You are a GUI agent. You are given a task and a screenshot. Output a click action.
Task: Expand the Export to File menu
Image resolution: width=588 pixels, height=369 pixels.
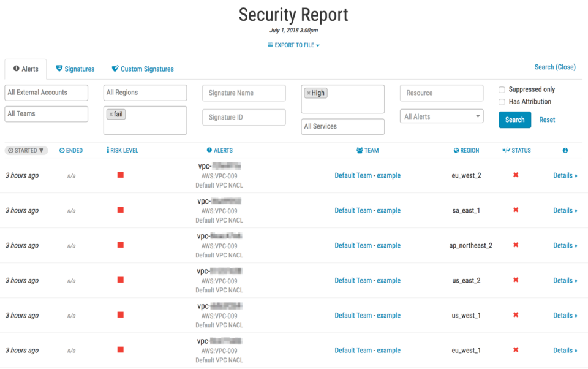(294, 45)
